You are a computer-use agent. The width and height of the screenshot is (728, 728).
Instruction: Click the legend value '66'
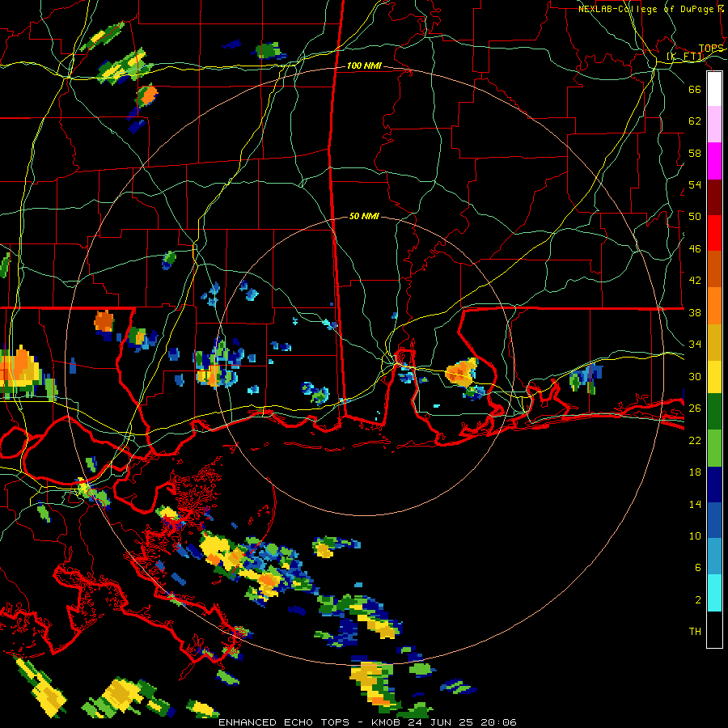click(x=695, y=89)
